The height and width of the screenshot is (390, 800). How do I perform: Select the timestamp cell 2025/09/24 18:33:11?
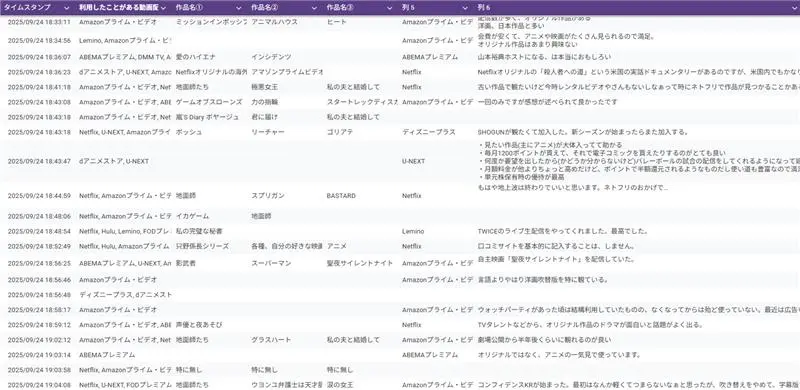point(39,22)
